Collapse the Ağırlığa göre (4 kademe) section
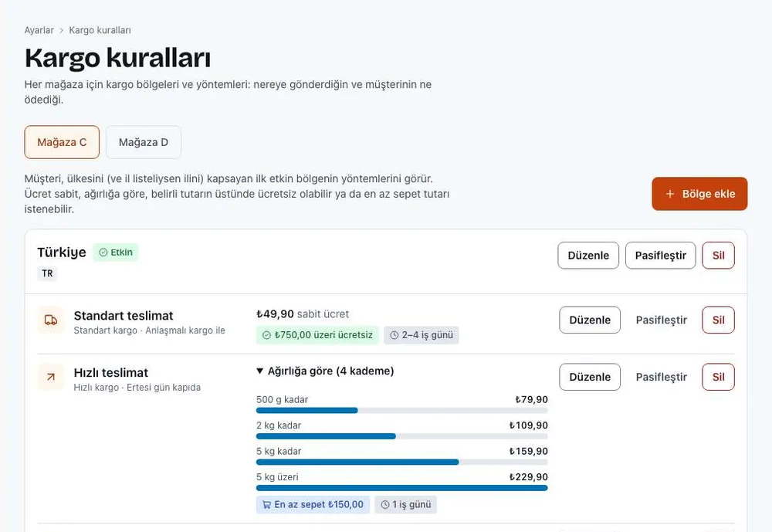Screen dimensions: 772x532 point(325,371)
